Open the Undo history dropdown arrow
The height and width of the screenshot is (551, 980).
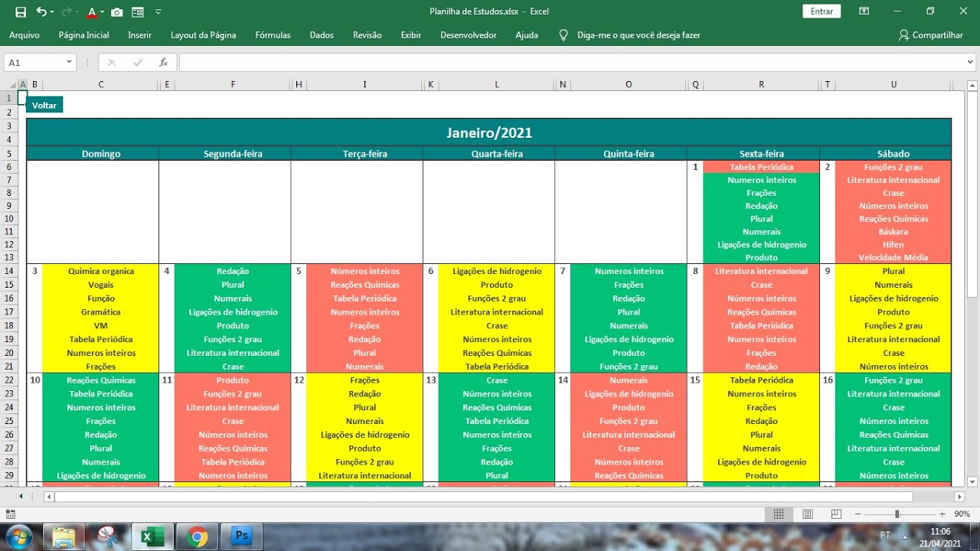pos(52,11)
